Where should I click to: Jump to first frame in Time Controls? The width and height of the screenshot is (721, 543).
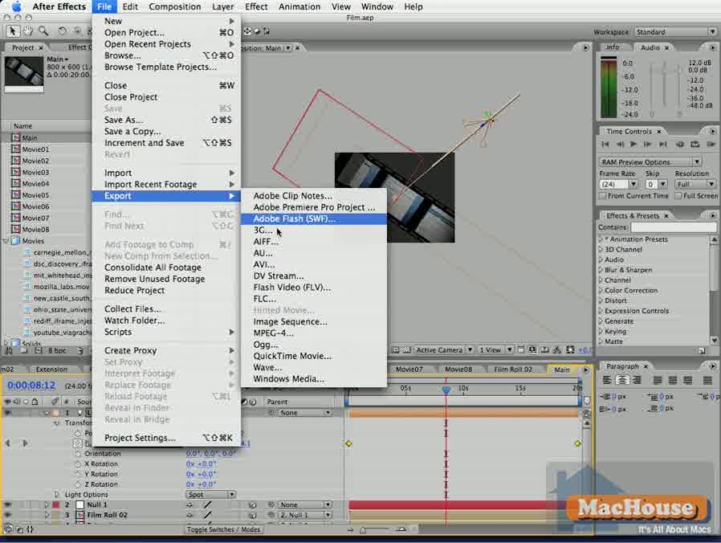[605, 144]
